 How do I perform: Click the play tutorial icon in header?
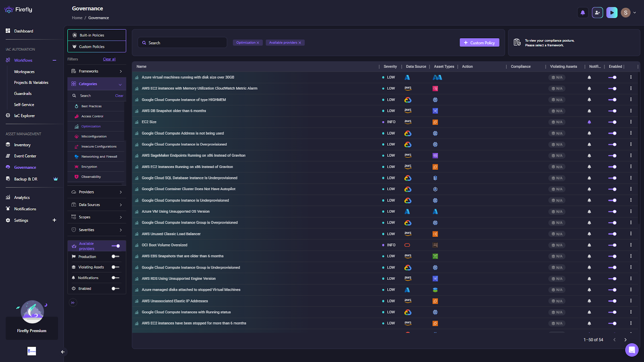[612, 13]
